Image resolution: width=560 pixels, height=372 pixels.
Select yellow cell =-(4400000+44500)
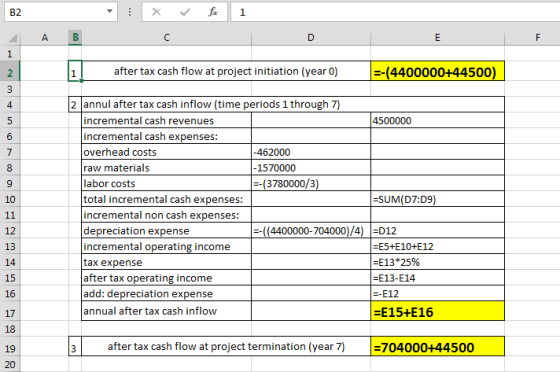tap(438, 71)
